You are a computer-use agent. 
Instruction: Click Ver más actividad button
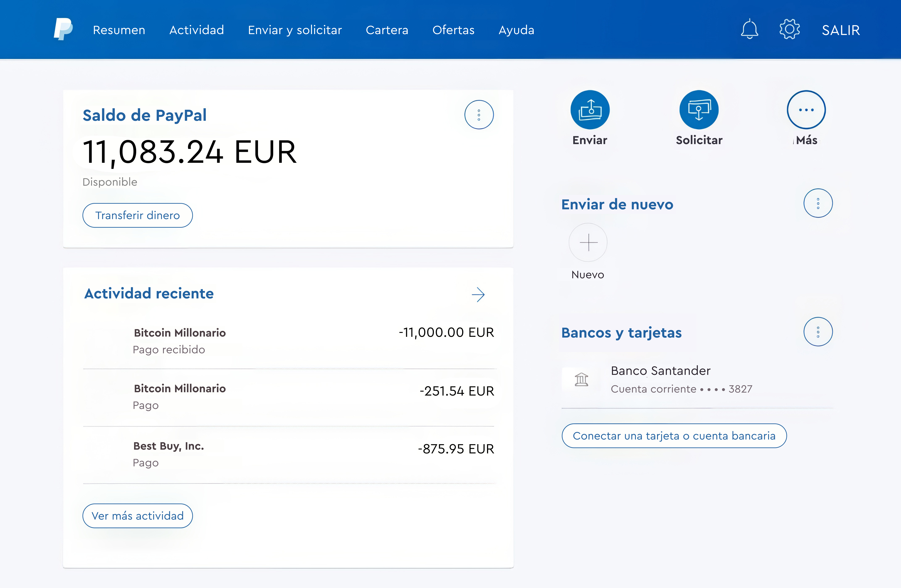coord(137,516)
